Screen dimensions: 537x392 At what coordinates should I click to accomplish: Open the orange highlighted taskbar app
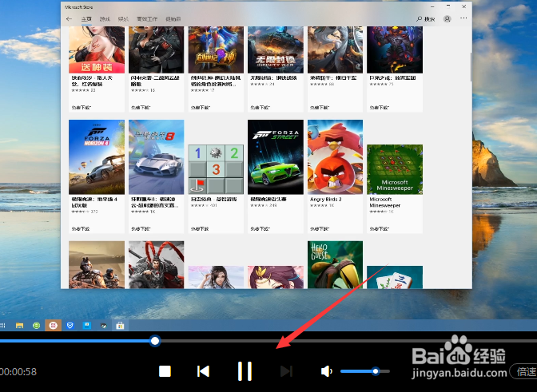pos(53,325)
